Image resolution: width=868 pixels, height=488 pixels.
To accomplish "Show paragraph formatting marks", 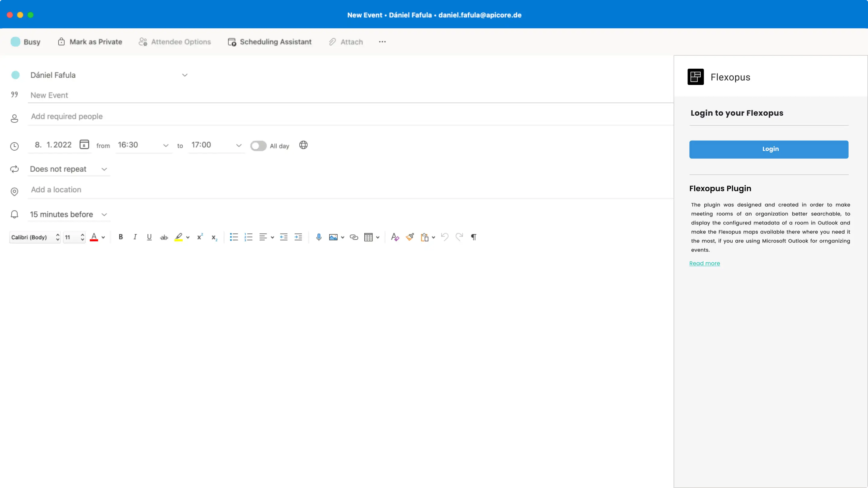I will coord(473,237).
